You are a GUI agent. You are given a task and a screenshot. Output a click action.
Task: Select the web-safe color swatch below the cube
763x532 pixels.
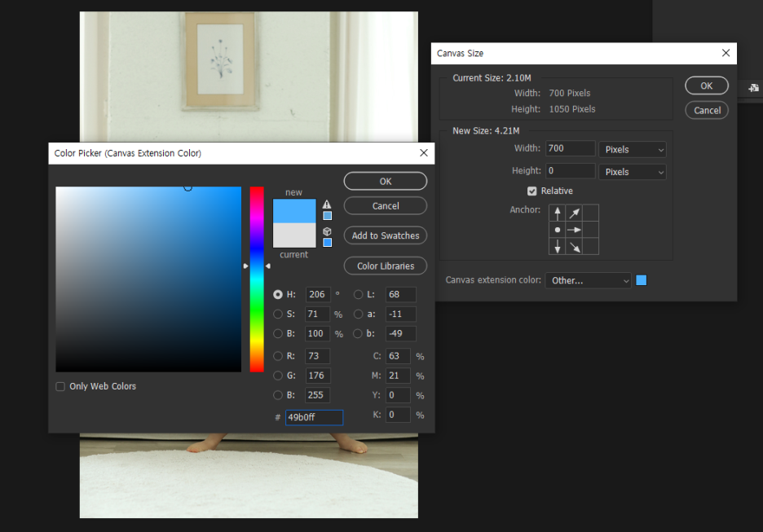[328, 242]
